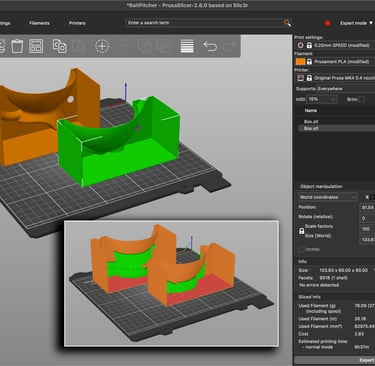Screen dimensions: 375x366
Task: Click the Paste toolbar icon
Action: tap(79, 46)
